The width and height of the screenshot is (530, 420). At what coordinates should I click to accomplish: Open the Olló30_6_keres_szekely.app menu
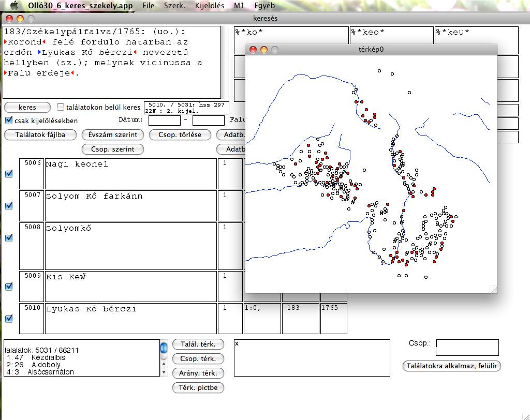[80, 5]
